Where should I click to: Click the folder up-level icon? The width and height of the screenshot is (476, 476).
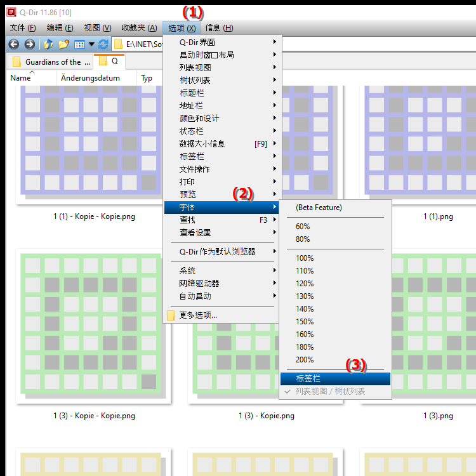pos(49,44)
